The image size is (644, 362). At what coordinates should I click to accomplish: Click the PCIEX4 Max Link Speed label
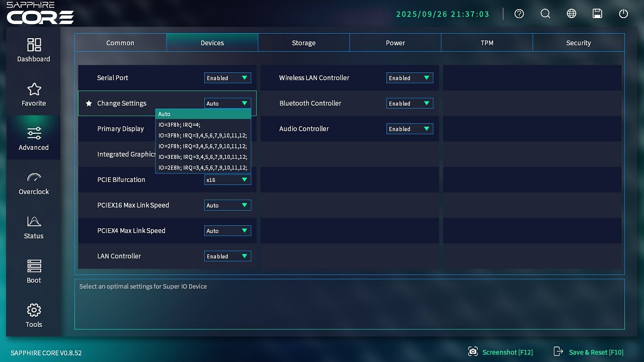(131, 231)
